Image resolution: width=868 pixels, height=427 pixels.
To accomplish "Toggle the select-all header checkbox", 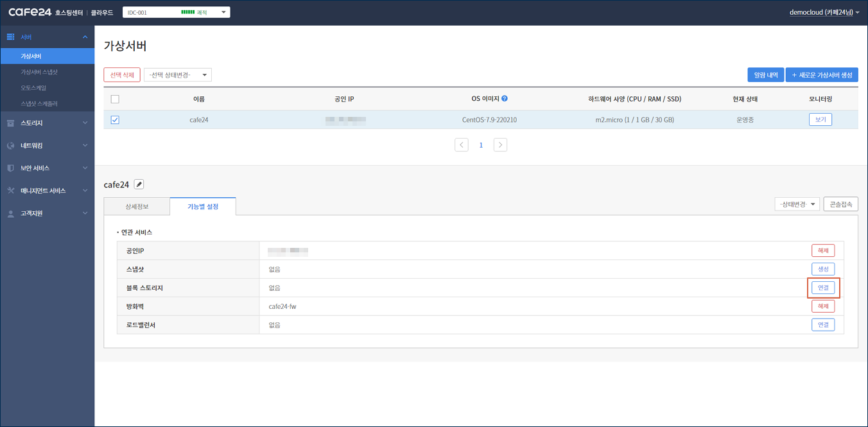I will (115, 99).
